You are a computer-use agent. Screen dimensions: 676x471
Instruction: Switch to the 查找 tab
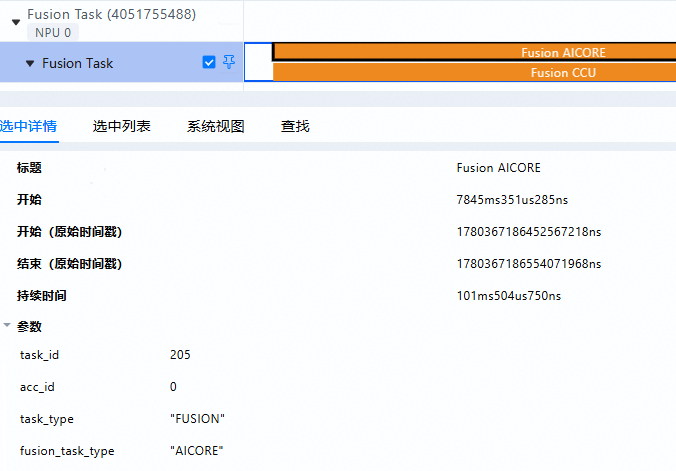295,126
